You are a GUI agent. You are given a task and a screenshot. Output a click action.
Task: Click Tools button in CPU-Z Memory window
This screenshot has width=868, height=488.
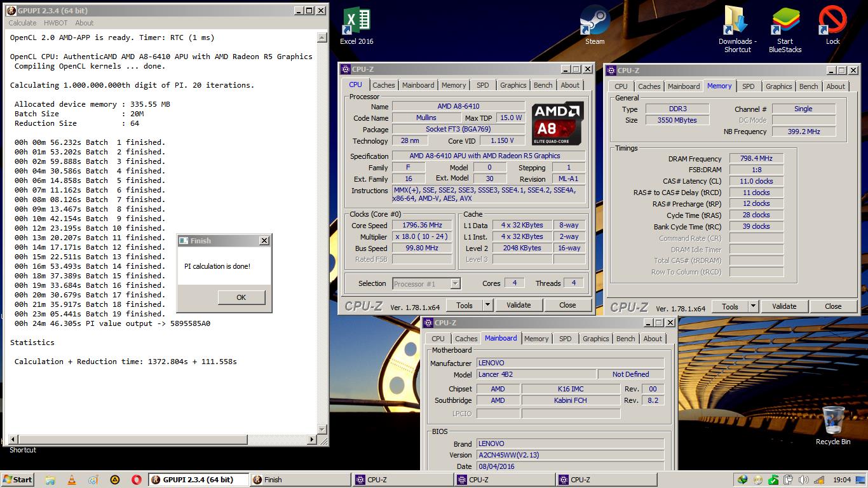pyautogui.click(x=730, y=306)
